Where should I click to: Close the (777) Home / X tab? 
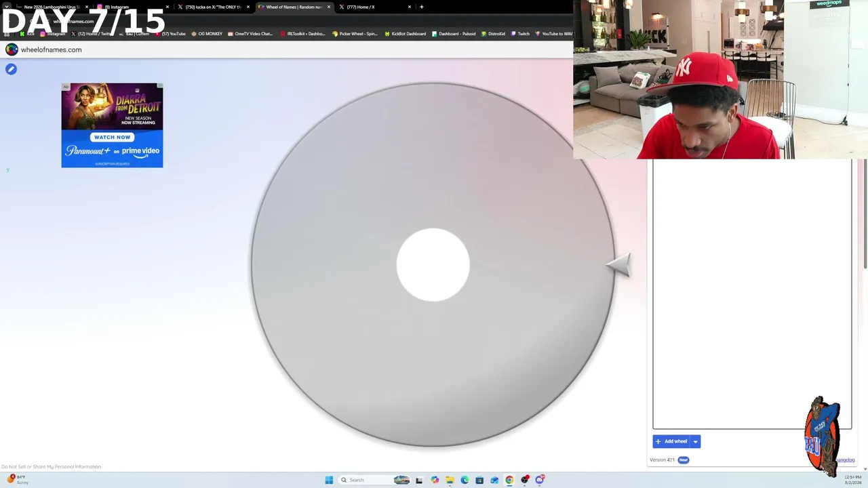[410, 7]
